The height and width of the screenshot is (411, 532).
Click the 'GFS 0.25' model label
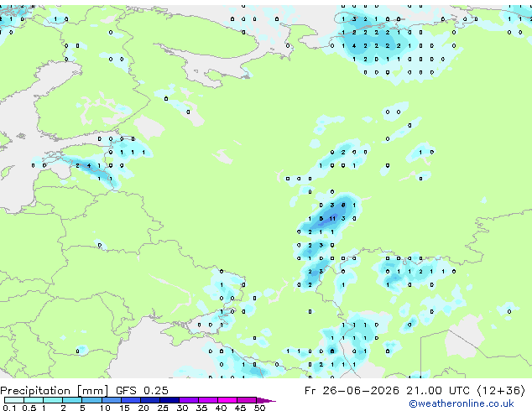coord(142,391)
